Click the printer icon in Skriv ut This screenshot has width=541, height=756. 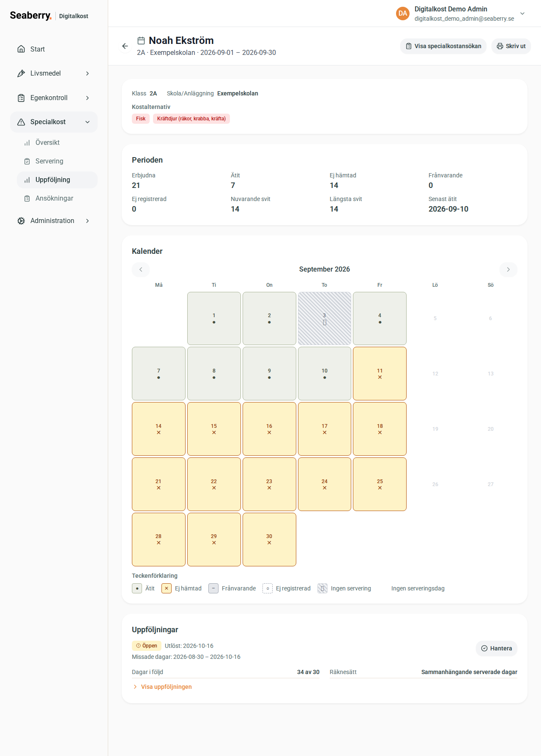click(500, 46)
